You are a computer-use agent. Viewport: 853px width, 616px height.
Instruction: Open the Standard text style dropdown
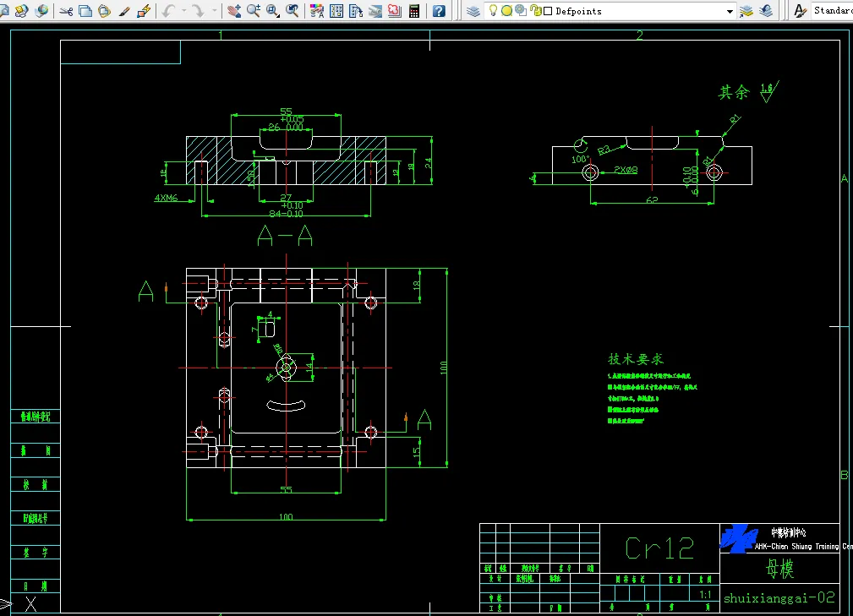[833, 11]
